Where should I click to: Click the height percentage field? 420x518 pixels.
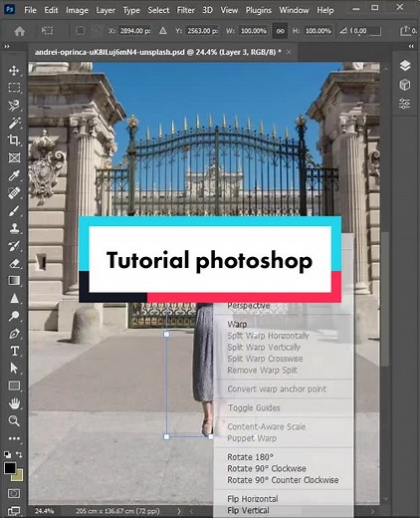click(x=317, y=31)
